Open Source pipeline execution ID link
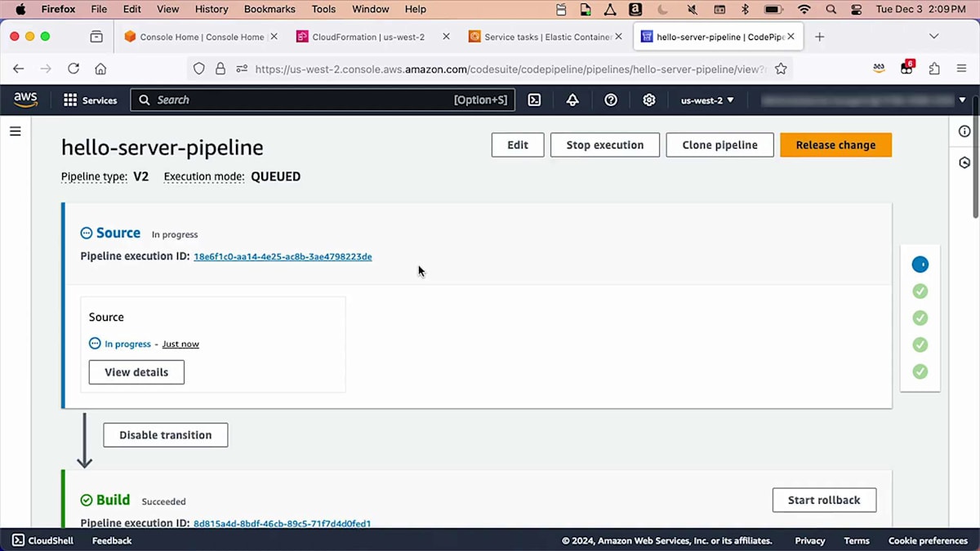This screenshot has width=980, height=551. tap(283, 256)
